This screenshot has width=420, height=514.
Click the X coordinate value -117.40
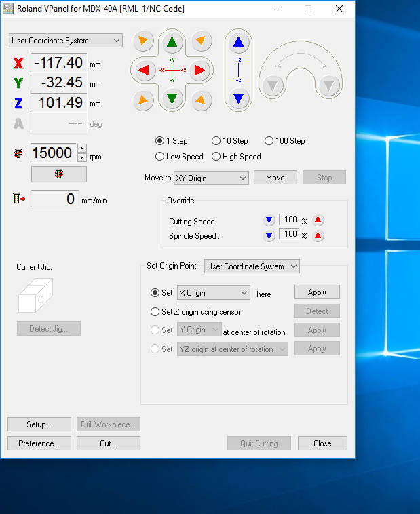click(59, 62)
